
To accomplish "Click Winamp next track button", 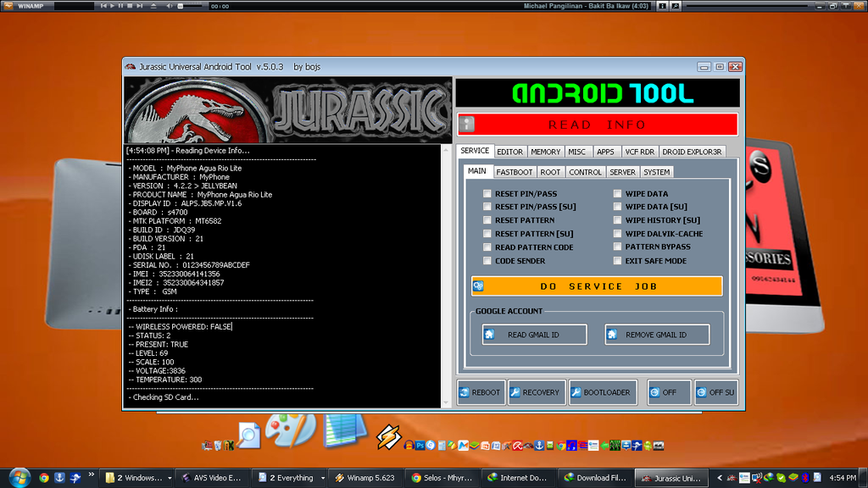I will coord(140,6).
